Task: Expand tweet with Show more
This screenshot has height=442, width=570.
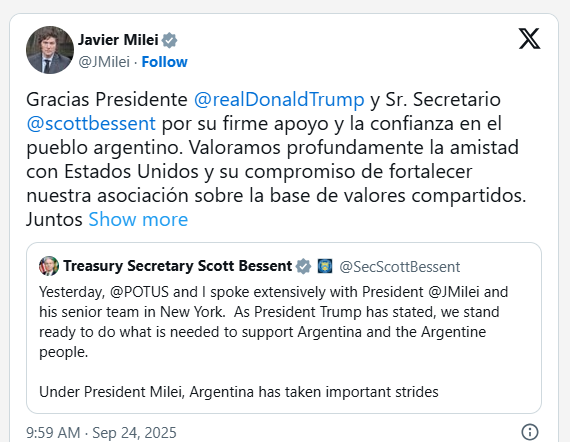Action: pos(138,220)
